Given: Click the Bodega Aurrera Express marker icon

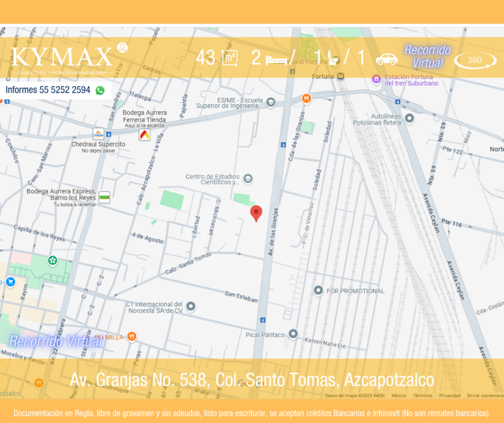Looking at the screenshot, I should pyautogui.click(x=104, y=197).
